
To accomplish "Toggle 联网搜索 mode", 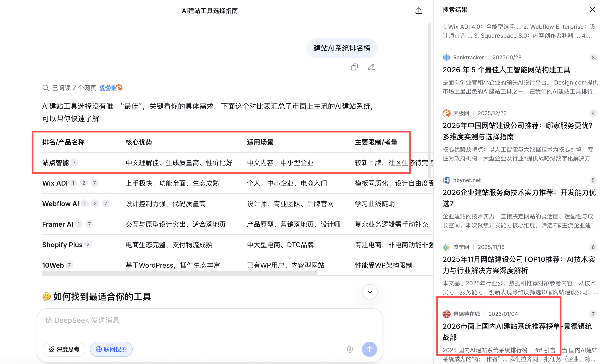I will (111, 349).
